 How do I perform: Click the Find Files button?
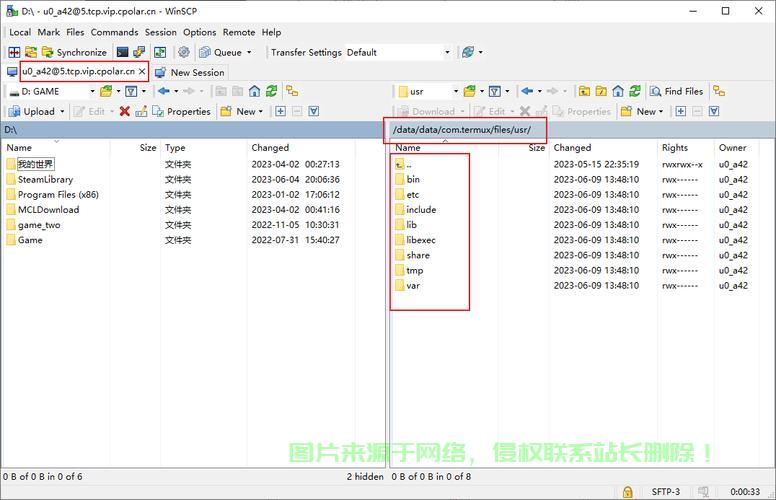pos(677,91)
